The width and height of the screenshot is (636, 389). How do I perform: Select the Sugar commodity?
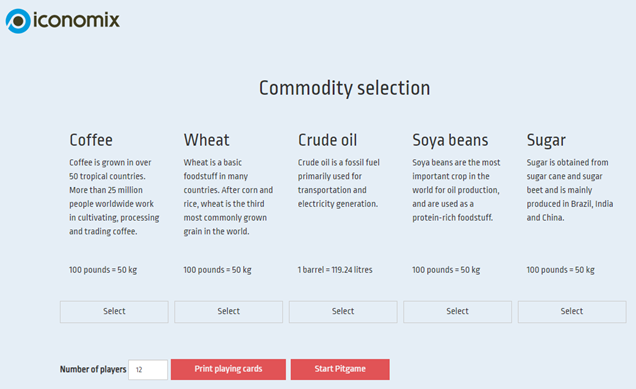572,312
